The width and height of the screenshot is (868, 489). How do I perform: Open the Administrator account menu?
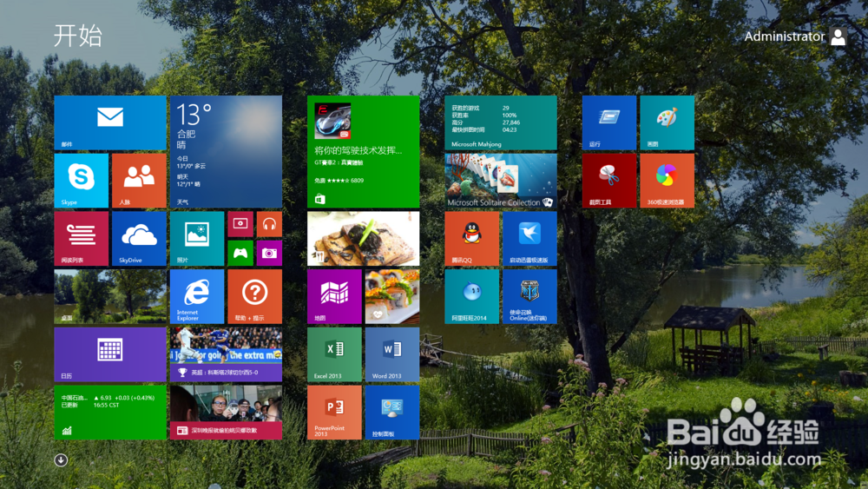click(x=784, y=36)
